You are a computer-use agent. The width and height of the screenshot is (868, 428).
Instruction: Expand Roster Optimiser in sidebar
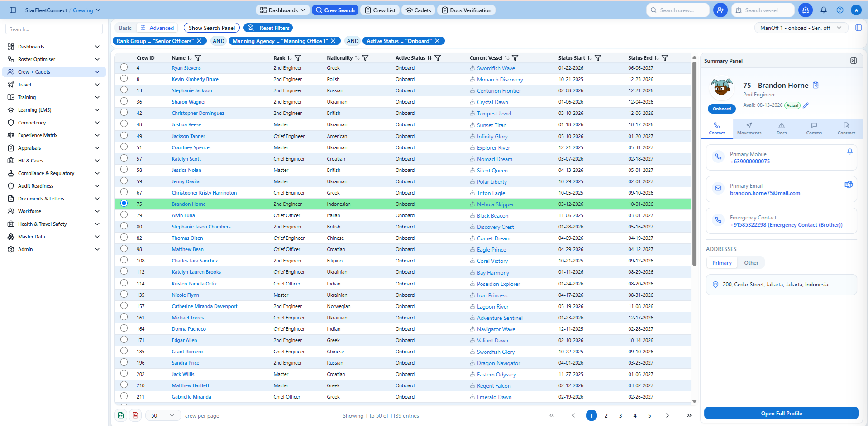pos(54,59)
